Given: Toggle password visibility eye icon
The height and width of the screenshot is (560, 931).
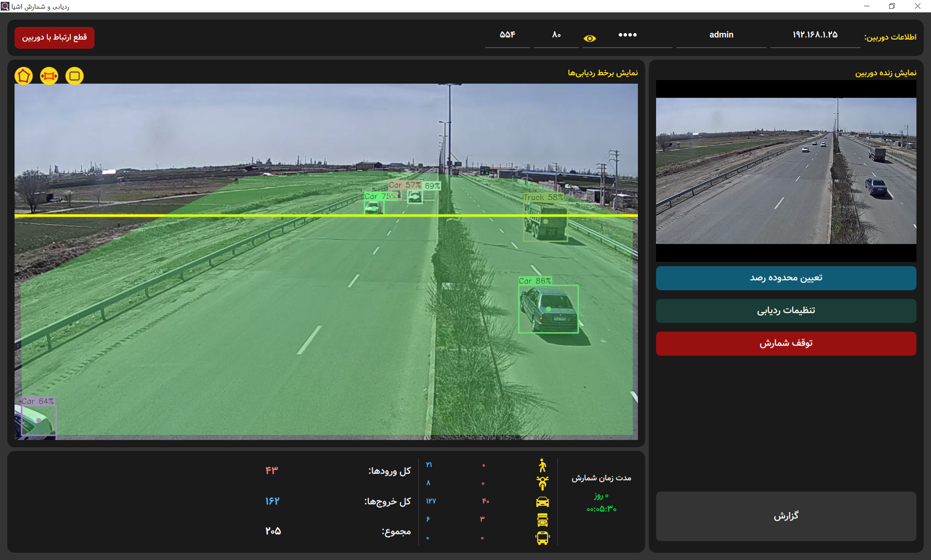Looking at the screenshot, I should (x=590, y=39).
